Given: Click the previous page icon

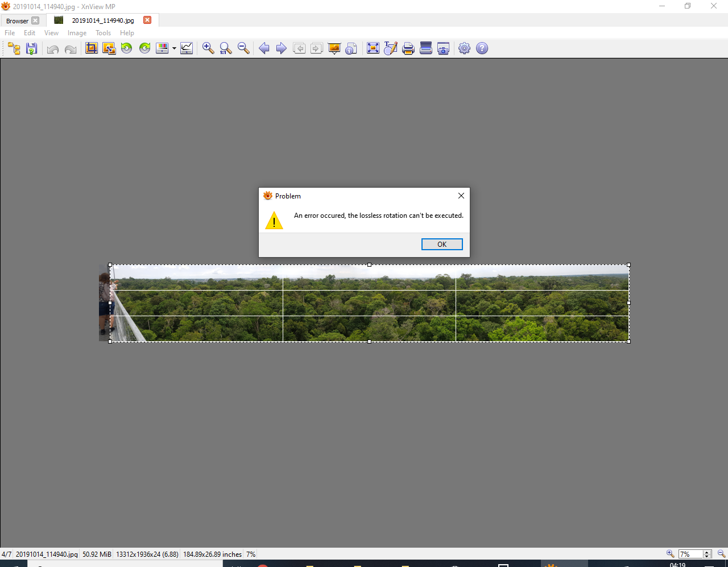Looking at the screenshot, I should pos(299,48).
